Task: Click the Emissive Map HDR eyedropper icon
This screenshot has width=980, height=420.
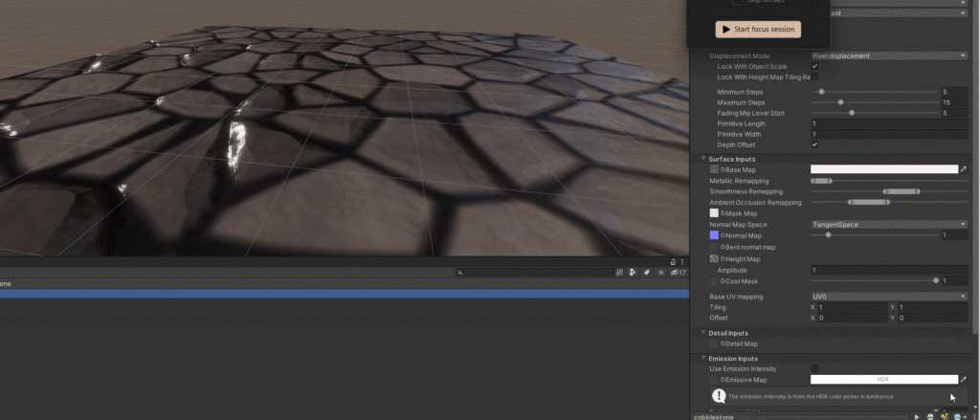Action: [x=964, y=380]
